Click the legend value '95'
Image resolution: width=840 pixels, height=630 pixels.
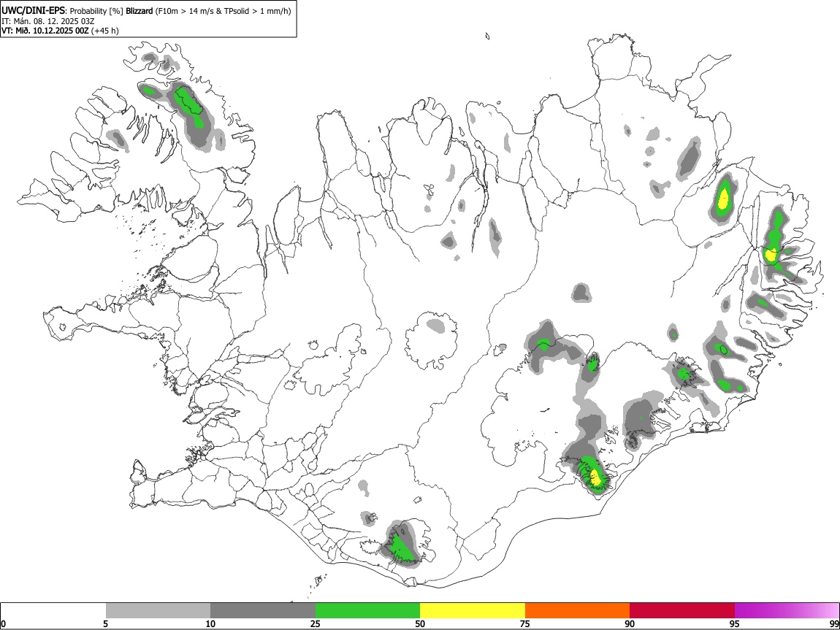(x=735, y=623)
